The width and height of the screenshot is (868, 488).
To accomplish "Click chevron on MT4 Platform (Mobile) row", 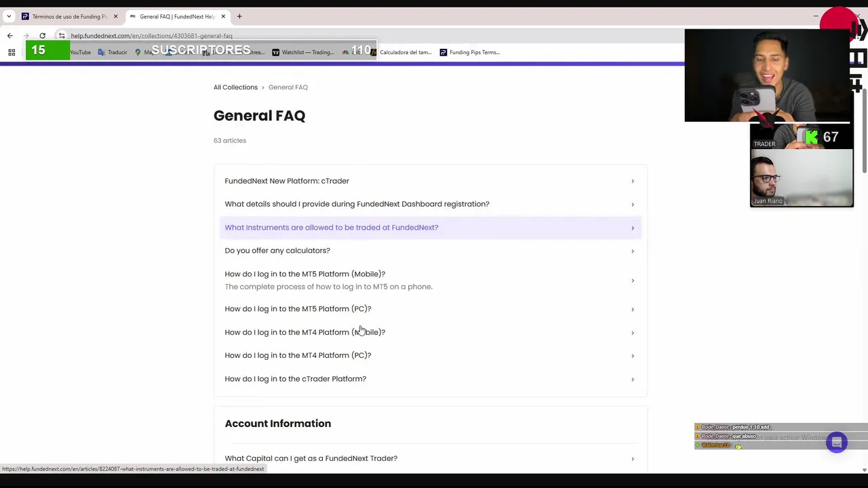I will 633,333.
